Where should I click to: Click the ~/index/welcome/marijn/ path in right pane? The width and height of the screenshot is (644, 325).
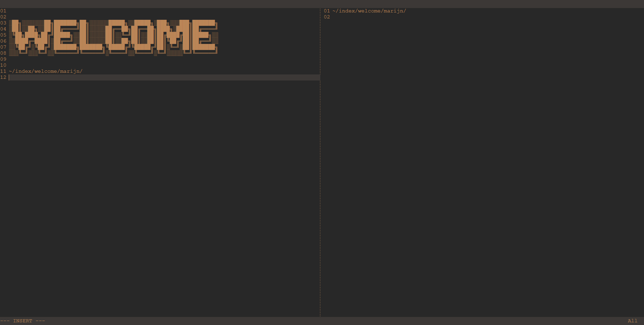(369, 11)
